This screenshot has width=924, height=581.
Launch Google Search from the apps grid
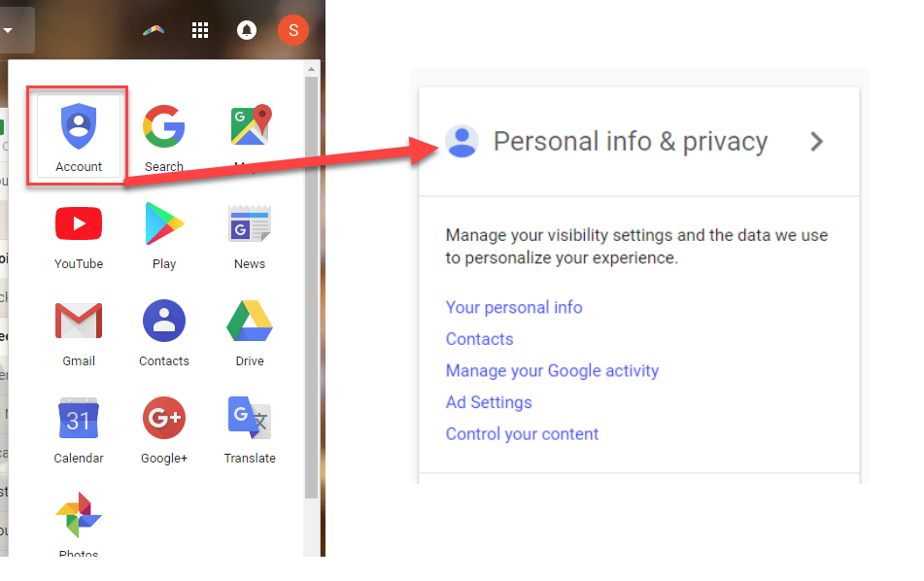click(x=164, y=137)
